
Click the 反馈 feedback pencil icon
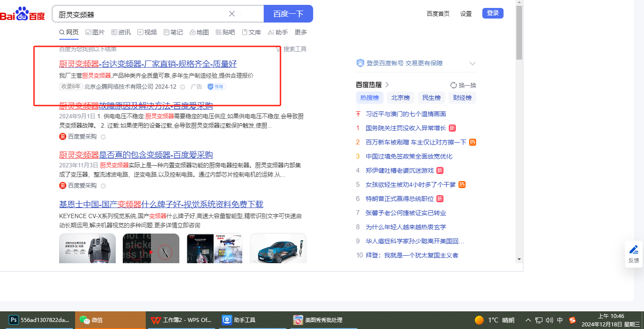point(633,250)
